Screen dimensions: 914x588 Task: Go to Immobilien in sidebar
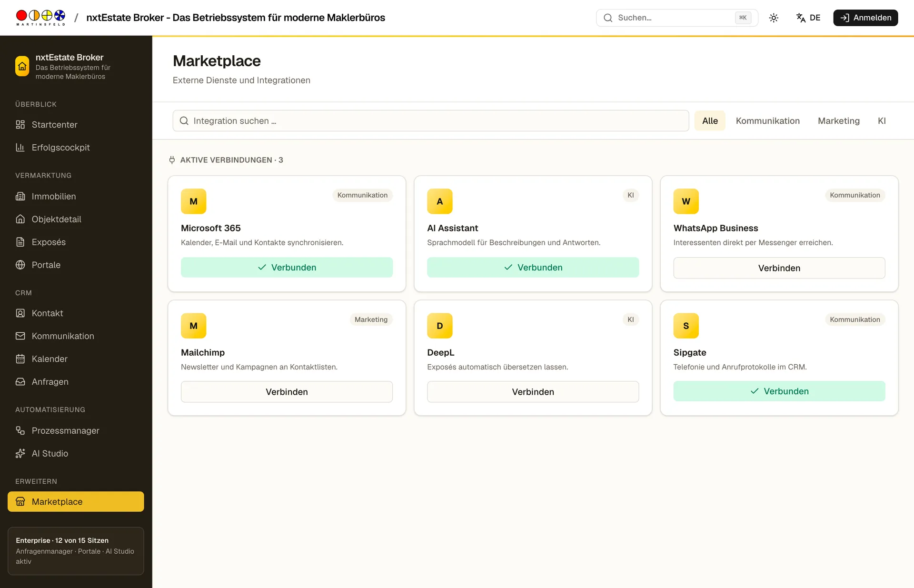76,196
